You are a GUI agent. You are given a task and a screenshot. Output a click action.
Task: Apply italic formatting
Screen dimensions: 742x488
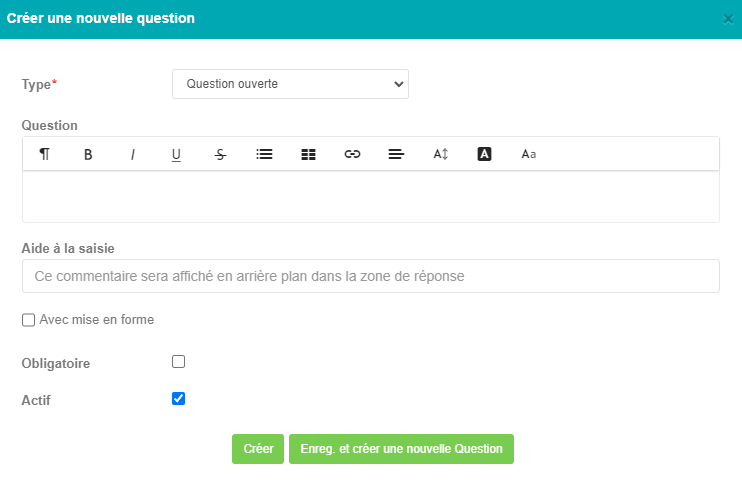[132, 154]
